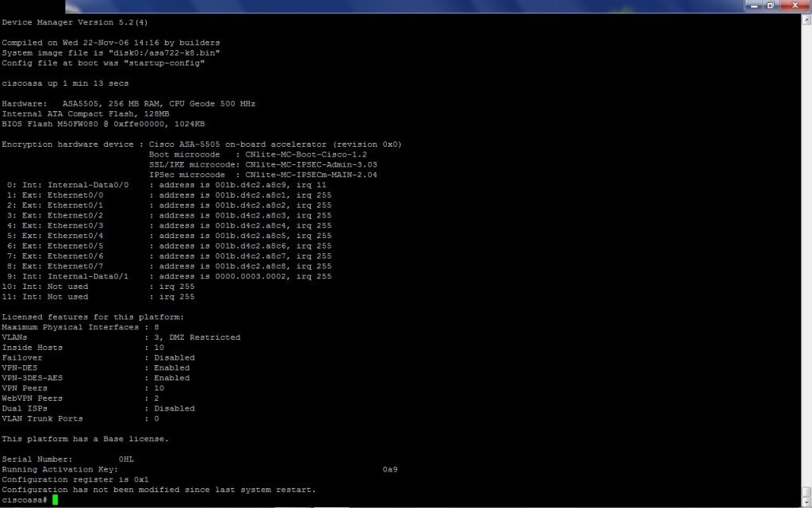Viewport: 812px width, 508px height.
Task: Click the scrollbar down arrow
Action: coord(806,502)
